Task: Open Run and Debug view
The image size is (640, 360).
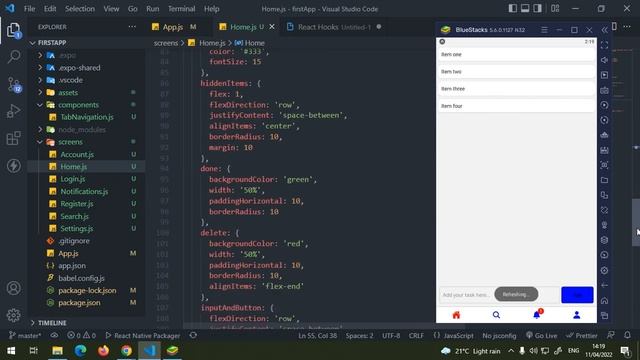Action: (13, 111)
